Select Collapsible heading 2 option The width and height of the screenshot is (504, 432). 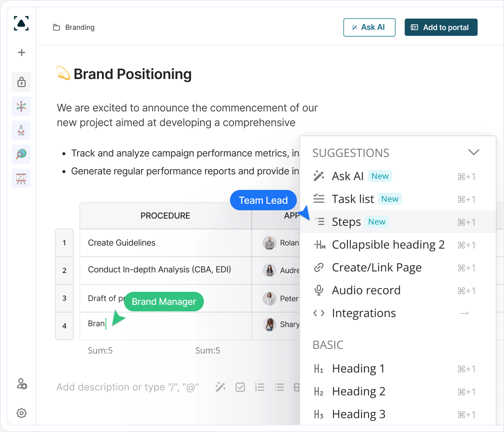click(388, 245)
